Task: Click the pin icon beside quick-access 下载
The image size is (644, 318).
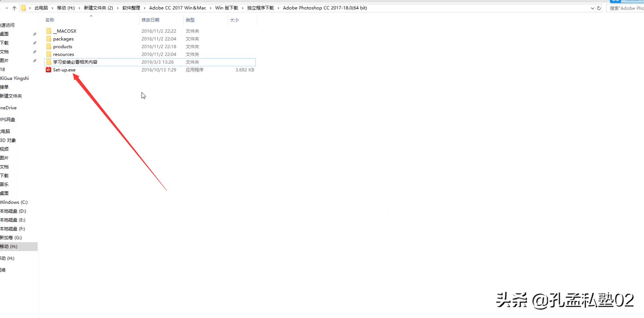Action: click(35, 43)
